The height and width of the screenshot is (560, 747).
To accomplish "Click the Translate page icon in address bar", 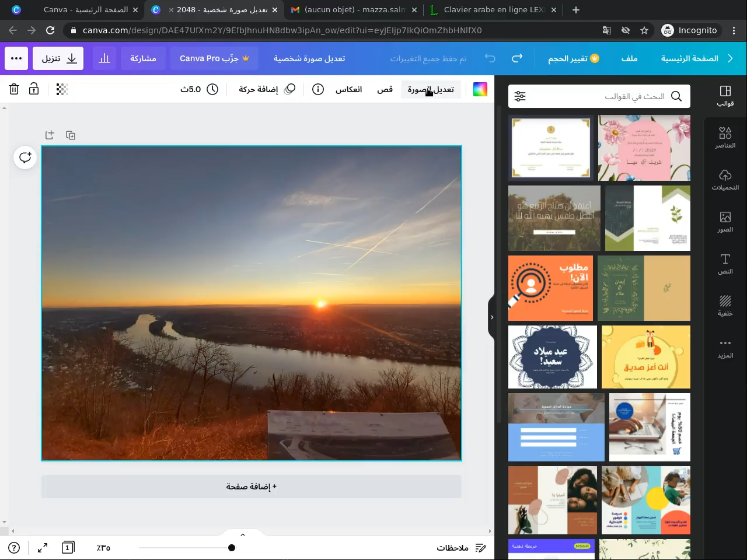I will pos(607,30).
